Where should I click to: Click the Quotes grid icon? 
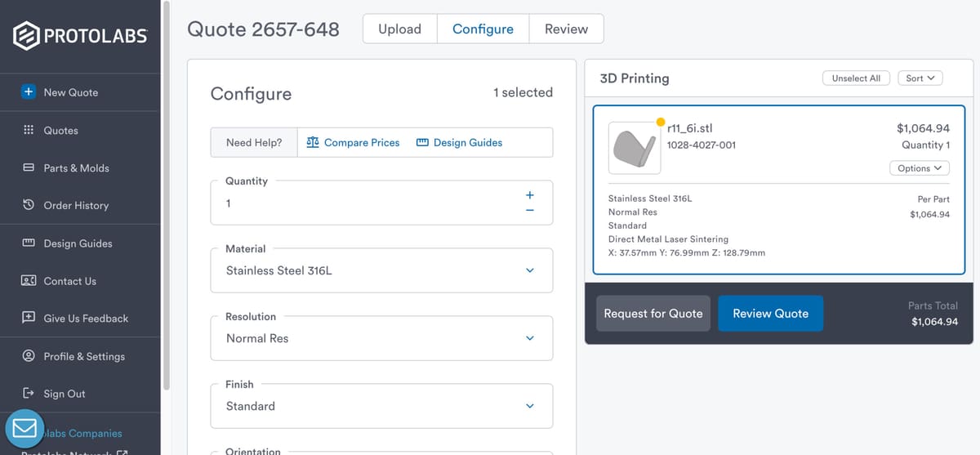[29, 130]
